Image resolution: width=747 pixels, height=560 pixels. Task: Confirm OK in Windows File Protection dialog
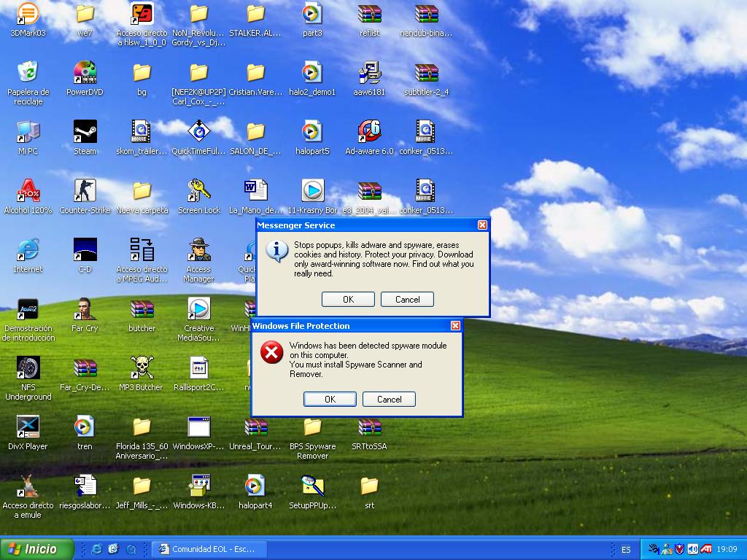[x=330, y=399]
